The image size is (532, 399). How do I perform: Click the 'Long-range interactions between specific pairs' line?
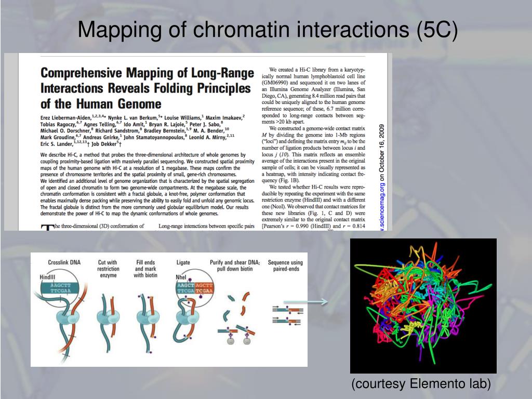point(206,227)
